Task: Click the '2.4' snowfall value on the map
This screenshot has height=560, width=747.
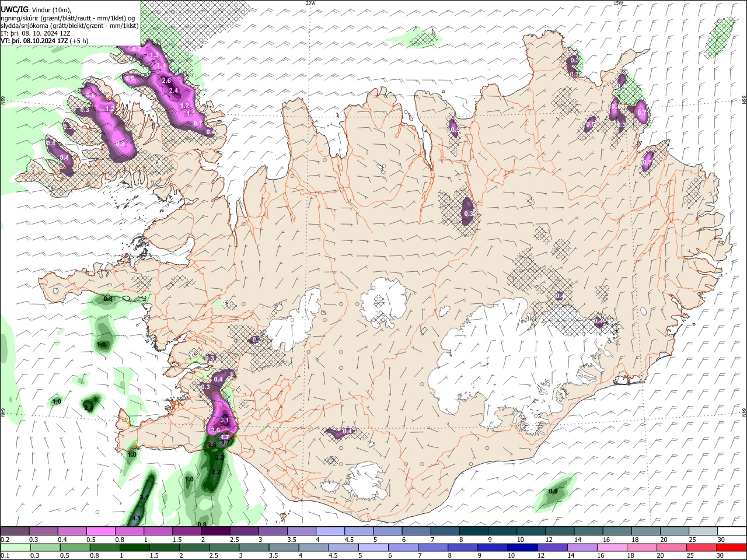Action: click(173, 90)
